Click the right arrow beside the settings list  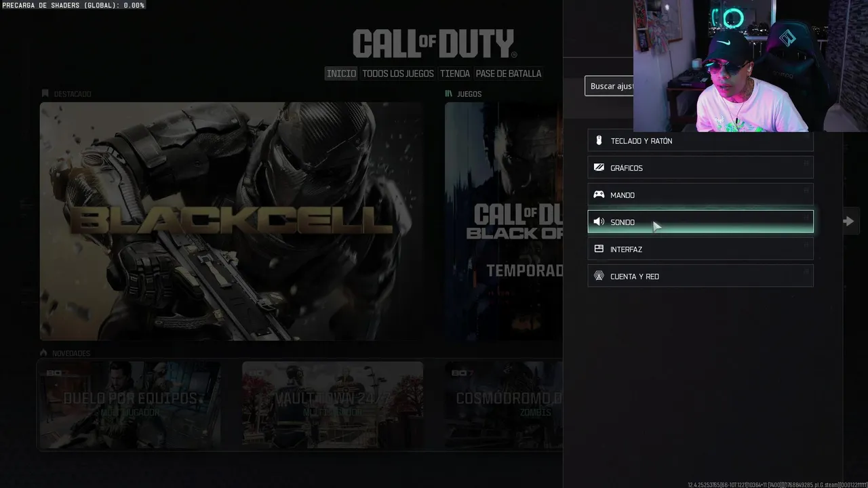point(848,221)
